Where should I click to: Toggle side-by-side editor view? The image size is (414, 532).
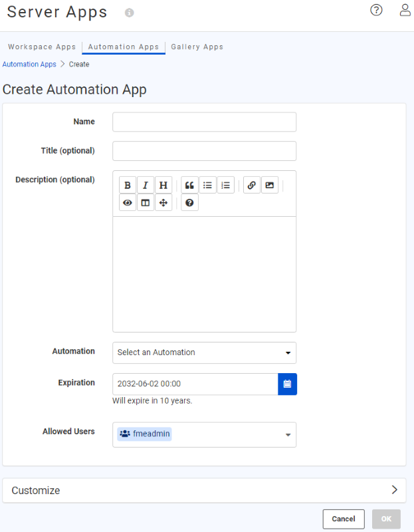point(146,203)
